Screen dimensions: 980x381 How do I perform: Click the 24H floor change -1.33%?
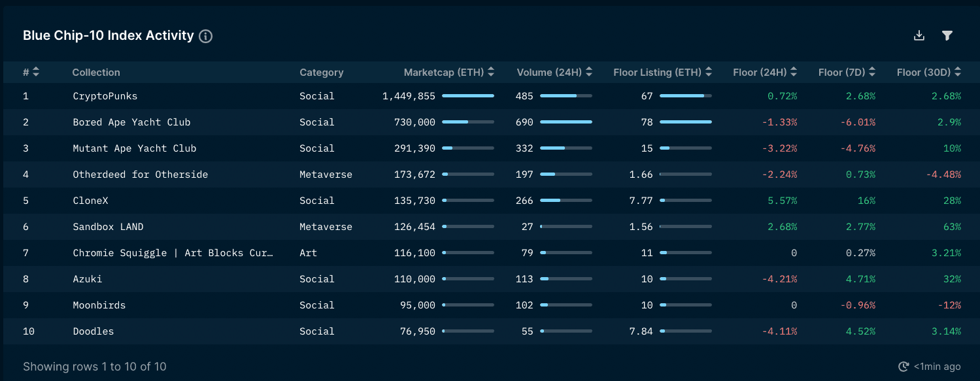tap(779, 122)
